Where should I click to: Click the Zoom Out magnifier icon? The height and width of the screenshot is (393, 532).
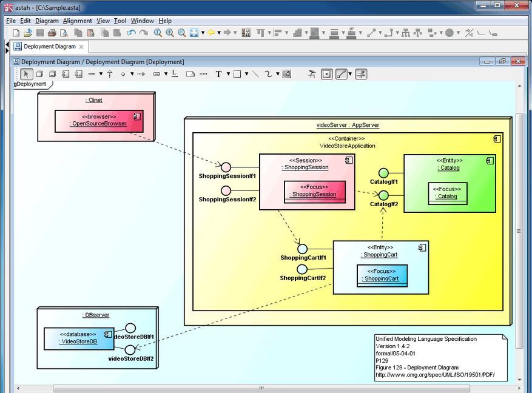(x=181, y=33)
